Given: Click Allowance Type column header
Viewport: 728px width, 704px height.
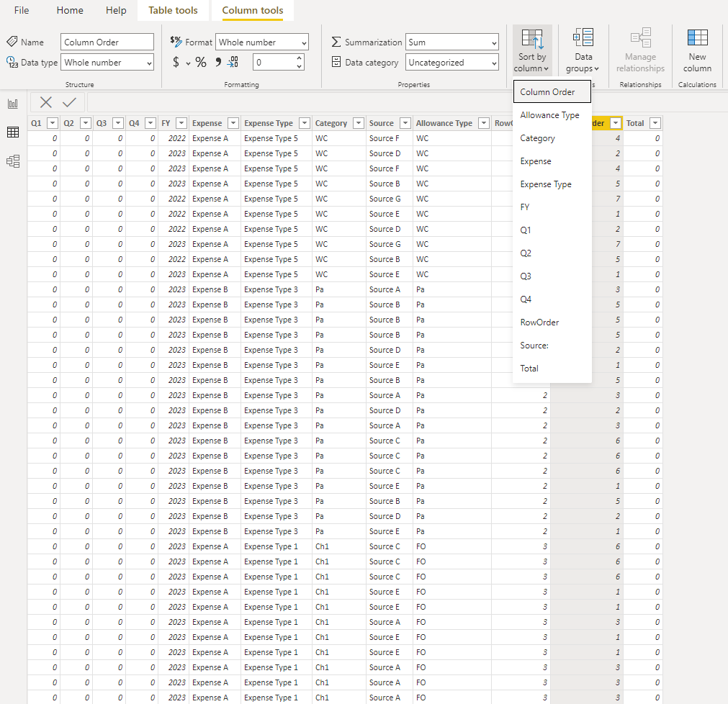Looking at the screenshot, I should point(444,123).
